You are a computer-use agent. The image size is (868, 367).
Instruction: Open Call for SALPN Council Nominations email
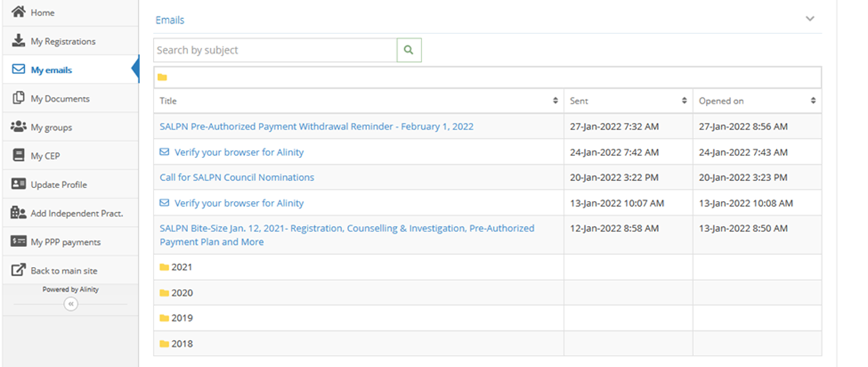point(237,177)
